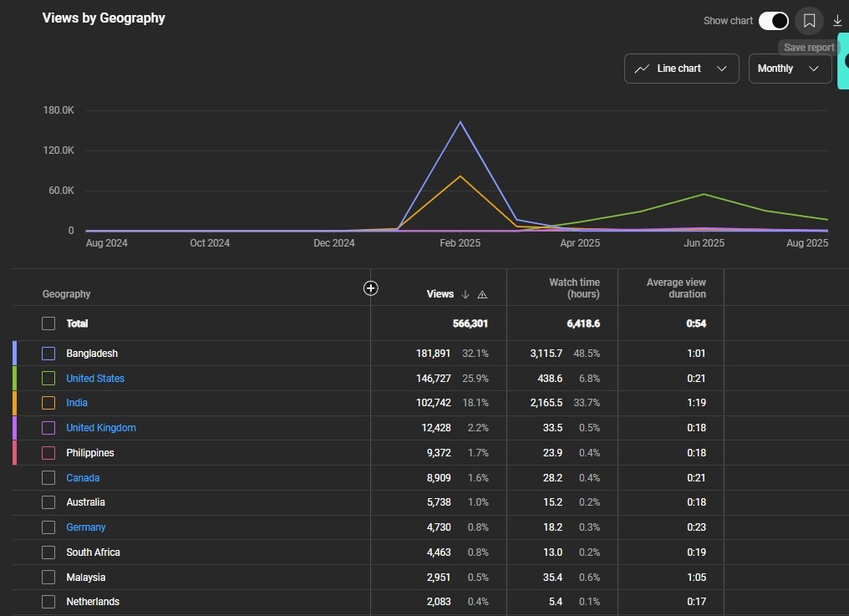Click the sort arrow next to Views

(x=465, y=294)
